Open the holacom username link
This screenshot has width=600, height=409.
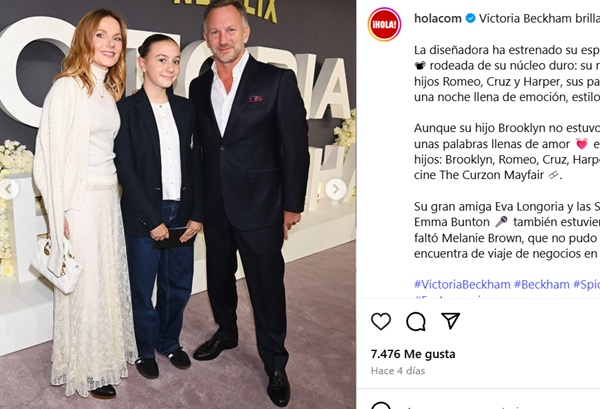[438, 18]
